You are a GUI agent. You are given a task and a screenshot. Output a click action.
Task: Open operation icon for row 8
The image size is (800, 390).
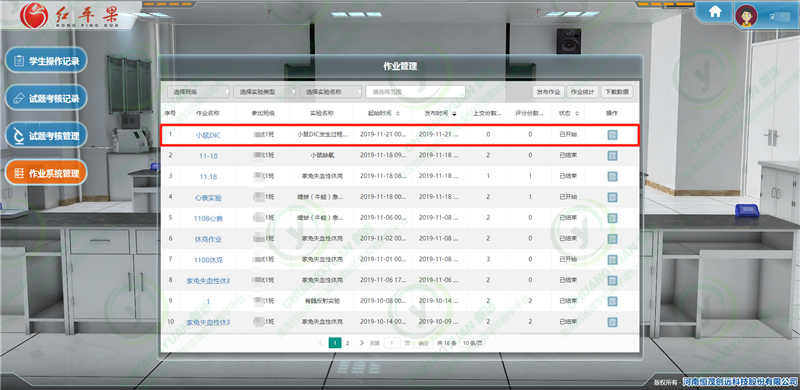(x=612, y=280)
